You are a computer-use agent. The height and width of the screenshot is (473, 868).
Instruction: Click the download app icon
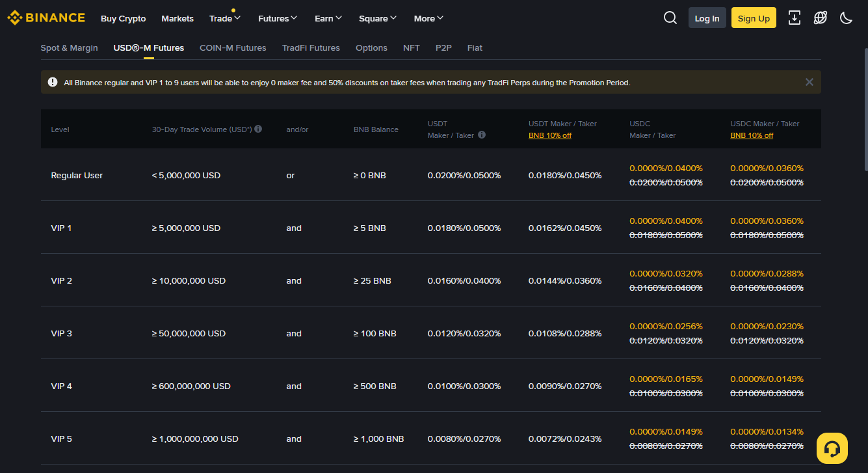[x=794, y=18]
